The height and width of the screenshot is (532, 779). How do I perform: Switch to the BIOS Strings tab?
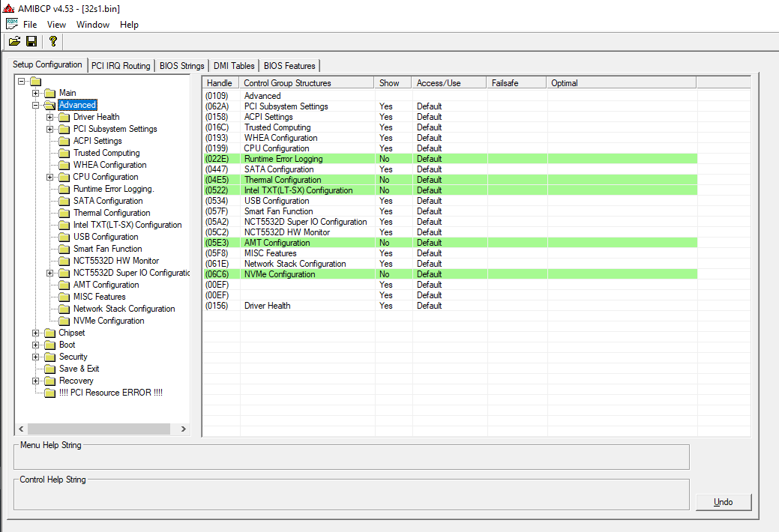pyautogui.click(x=182, y=66)
